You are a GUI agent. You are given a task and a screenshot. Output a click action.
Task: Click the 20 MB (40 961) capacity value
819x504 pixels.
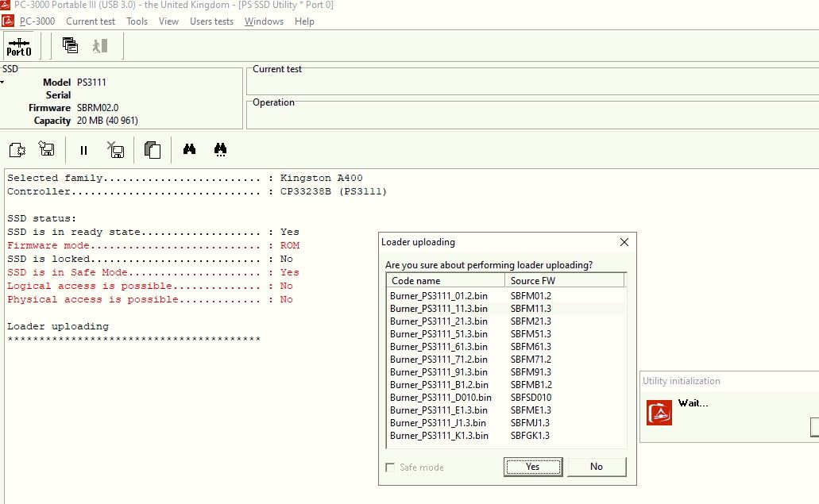click(x=107, y=121)
